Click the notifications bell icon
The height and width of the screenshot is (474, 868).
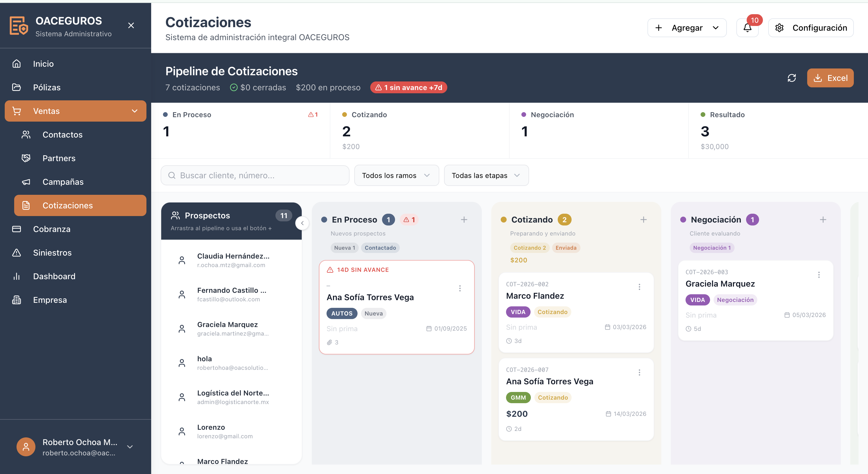[x=747, y=28]
